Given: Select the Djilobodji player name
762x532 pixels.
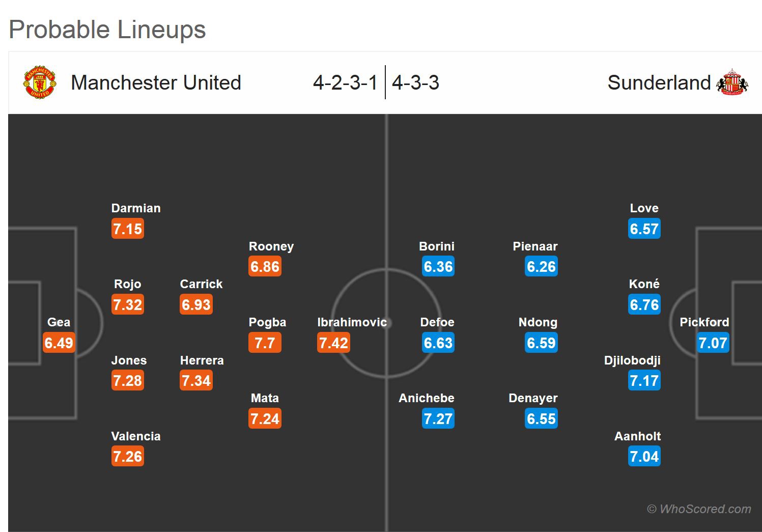Looking at the screenshot, I should pos(632,360).
